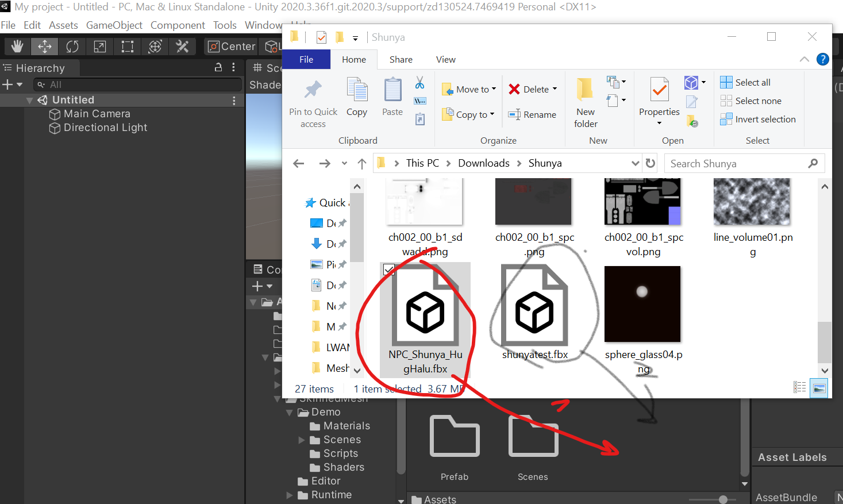Go back in Explorer navigation

click(x=299, y=163)
